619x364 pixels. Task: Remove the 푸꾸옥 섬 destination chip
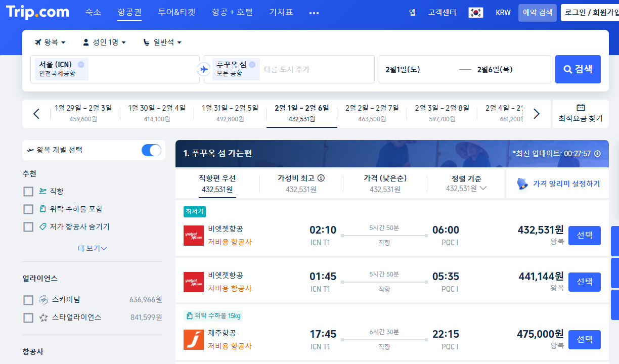252,64
